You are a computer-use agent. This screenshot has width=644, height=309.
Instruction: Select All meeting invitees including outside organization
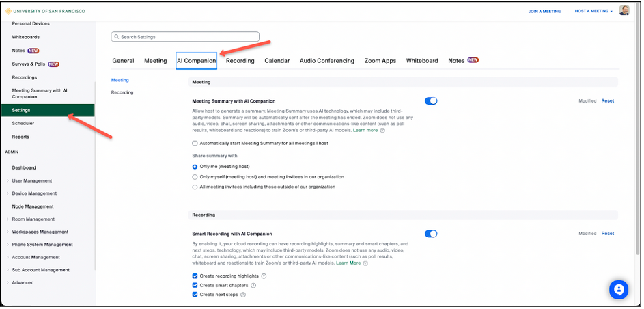point(195,187)
